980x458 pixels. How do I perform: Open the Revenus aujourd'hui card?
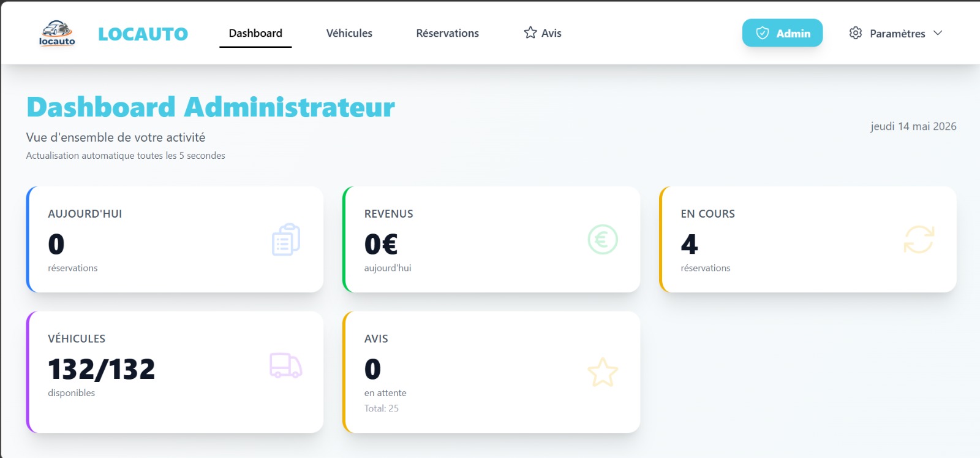pyautogui.click(x=491, y=239)
